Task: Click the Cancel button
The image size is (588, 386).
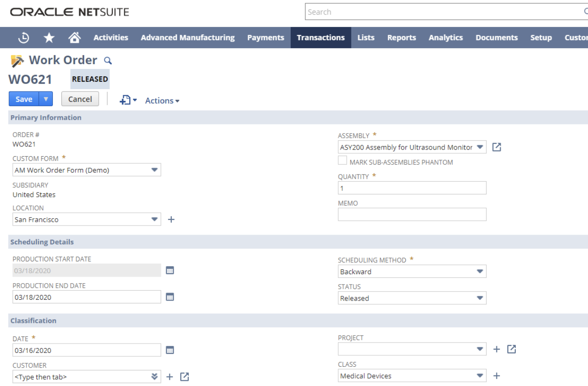Action: tap(80, 99)
